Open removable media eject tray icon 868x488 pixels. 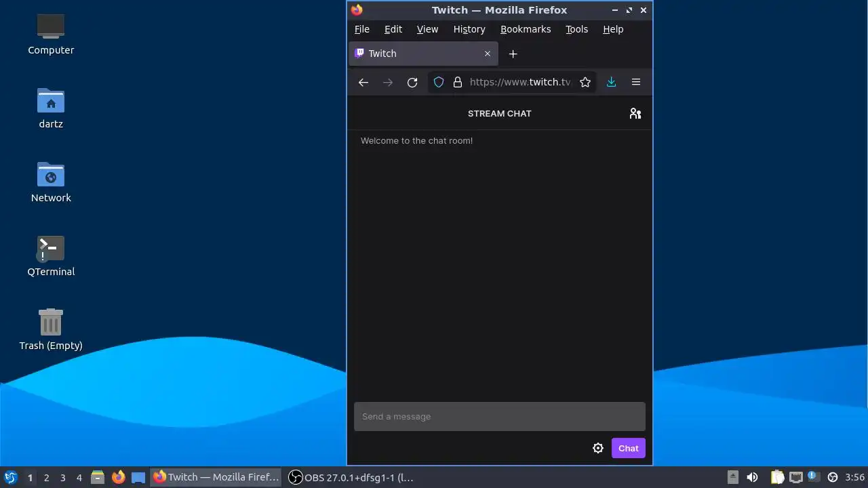[733, 477]
